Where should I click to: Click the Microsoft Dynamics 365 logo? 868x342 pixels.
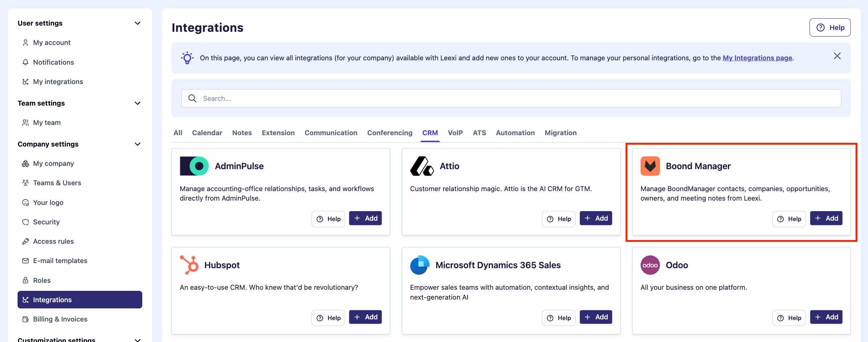click(x=420, y=265)
